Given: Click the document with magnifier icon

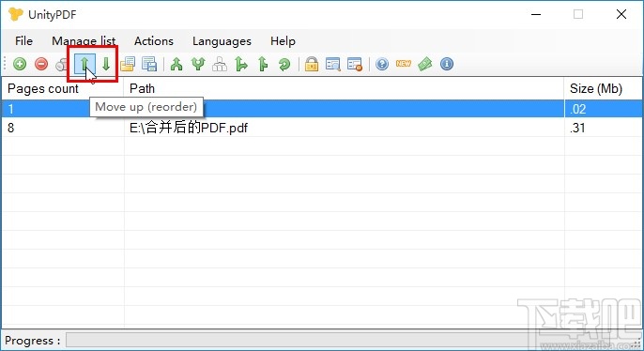Looking at the screenshot, I should pos(332,64).
